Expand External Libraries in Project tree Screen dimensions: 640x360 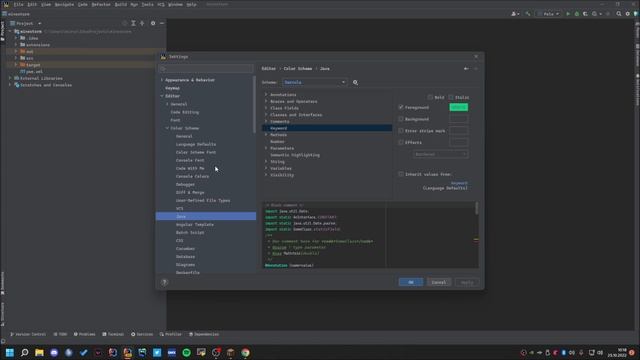[10, 78]
